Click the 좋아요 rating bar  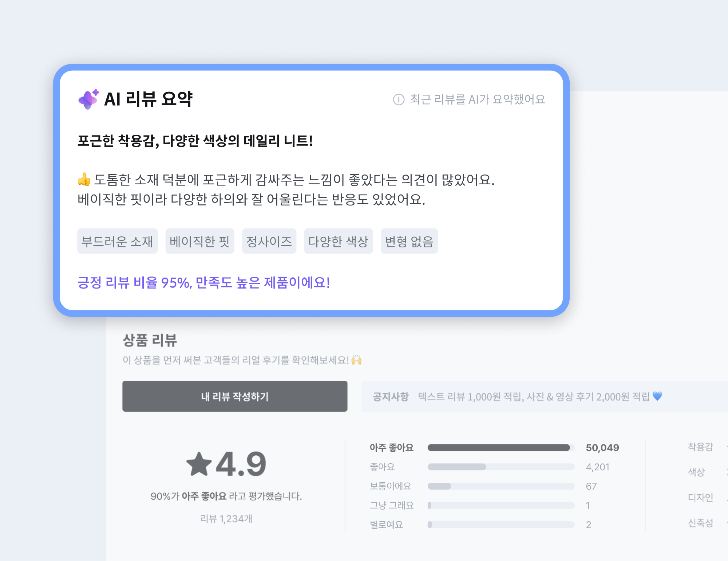point(500,467)
